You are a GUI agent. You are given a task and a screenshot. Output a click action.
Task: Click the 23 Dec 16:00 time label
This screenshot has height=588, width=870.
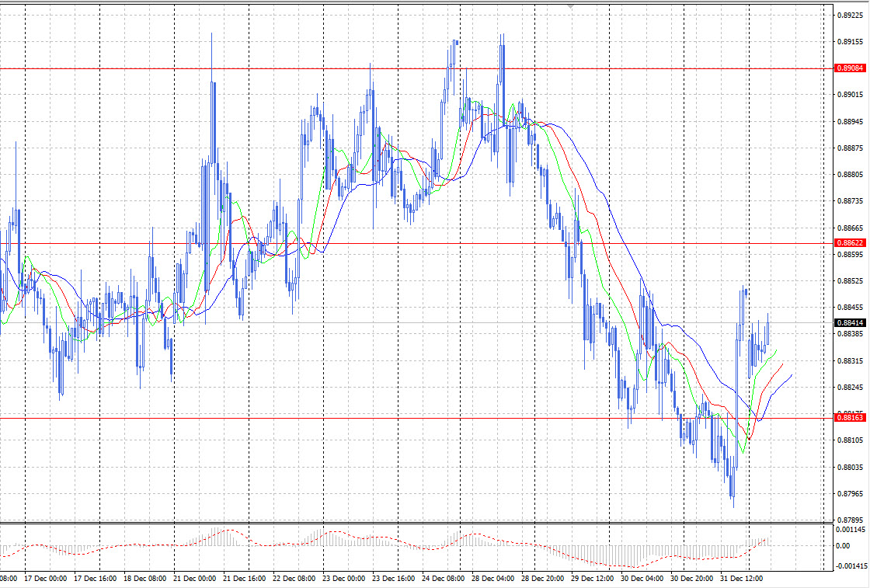(x=393, y=579)
